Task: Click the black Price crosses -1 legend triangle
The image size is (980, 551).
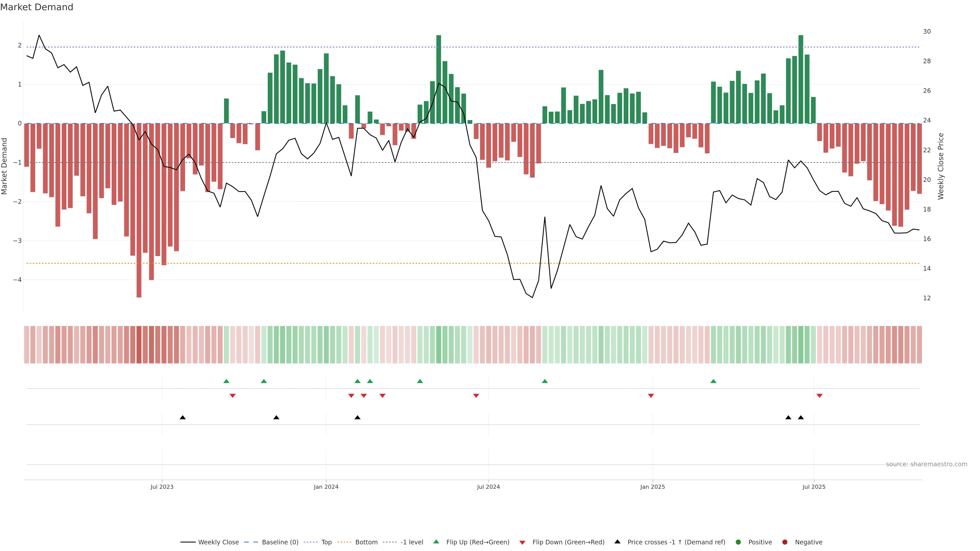Action: point(617,542)
